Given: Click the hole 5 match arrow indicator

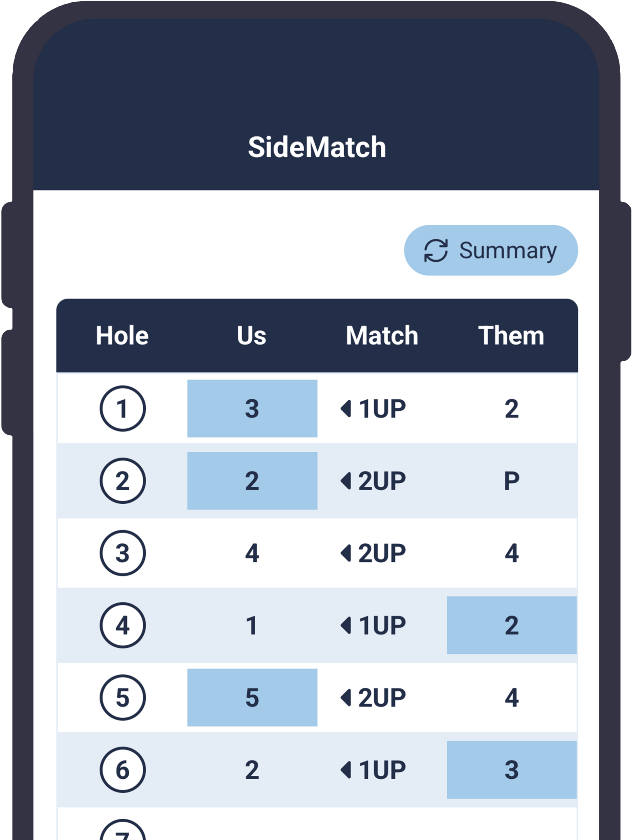Looking at the screenshot, I should pyautogui.click(x=346, y=698).
